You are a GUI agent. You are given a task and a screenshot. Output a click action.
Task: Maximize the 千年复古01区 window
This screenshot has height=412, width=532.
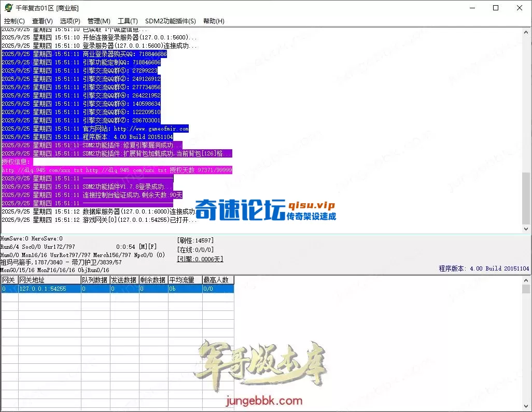coord(496,8)
